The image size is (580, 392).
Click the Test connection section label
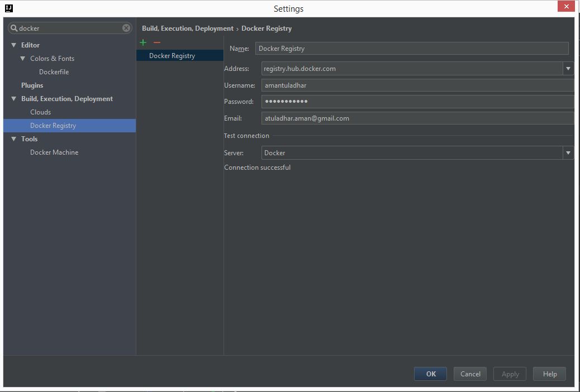[246, 136]
